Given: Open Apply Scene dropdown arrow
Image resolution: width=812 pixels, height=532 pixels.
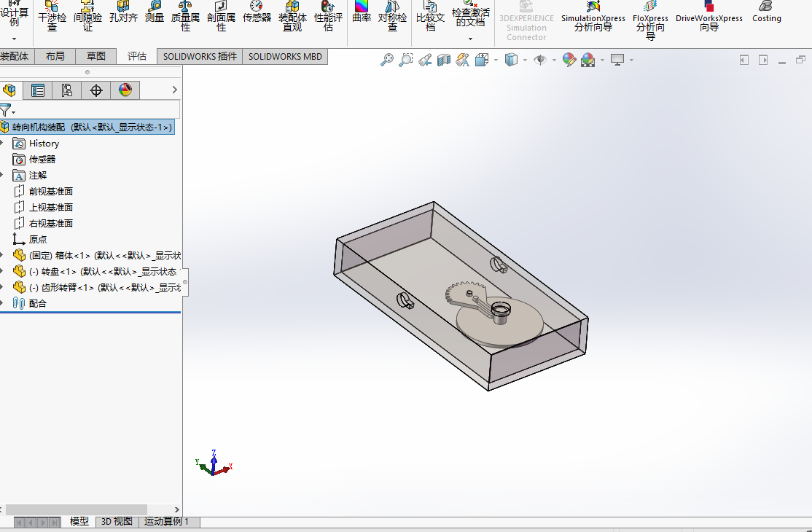Looking at the screenshot, I should (x=602, y=60).
